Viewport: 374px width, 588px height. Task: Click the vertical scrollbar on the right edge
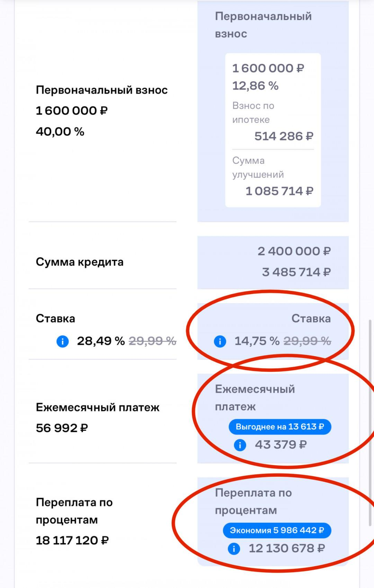coord(370,422)
